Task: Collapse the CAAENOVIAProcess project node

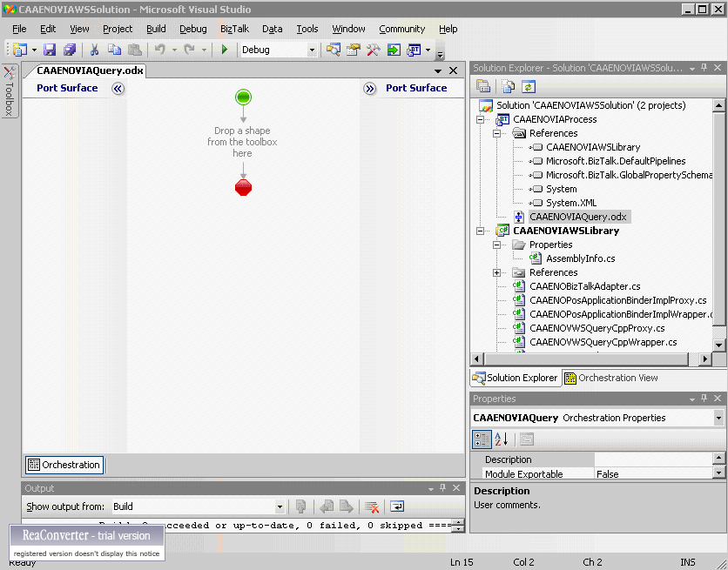Action: click(480, 119)
